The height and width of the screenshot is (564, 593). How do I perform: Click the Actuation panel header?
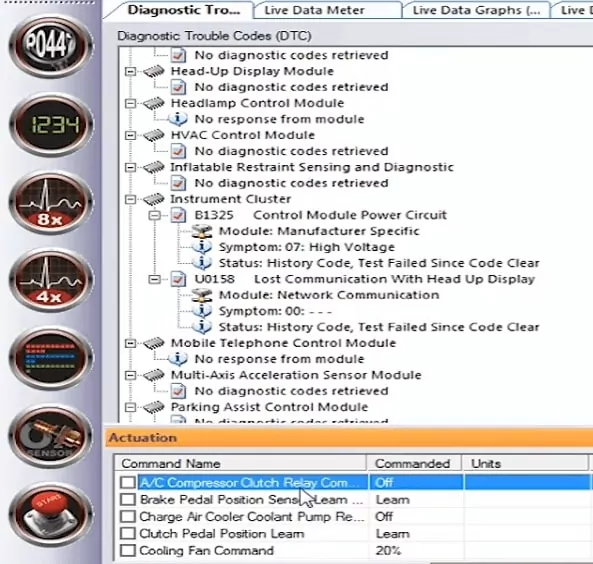pos(349,438)
